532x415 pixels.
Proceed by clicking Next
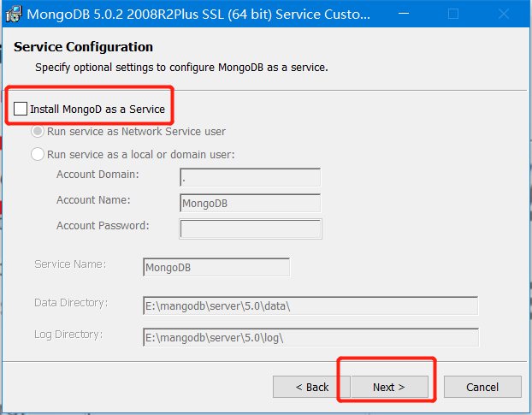(x=388, y=387)
